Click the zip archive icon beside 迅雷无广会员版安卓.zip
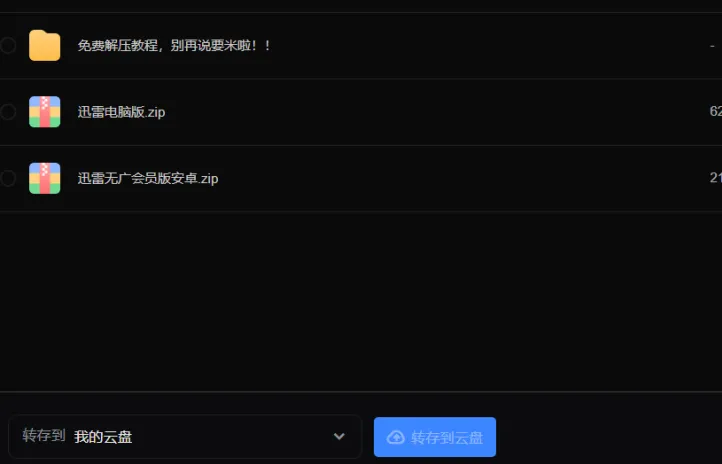Image resolution: width=722 pixels, height=464 pixels. [45, 178]
